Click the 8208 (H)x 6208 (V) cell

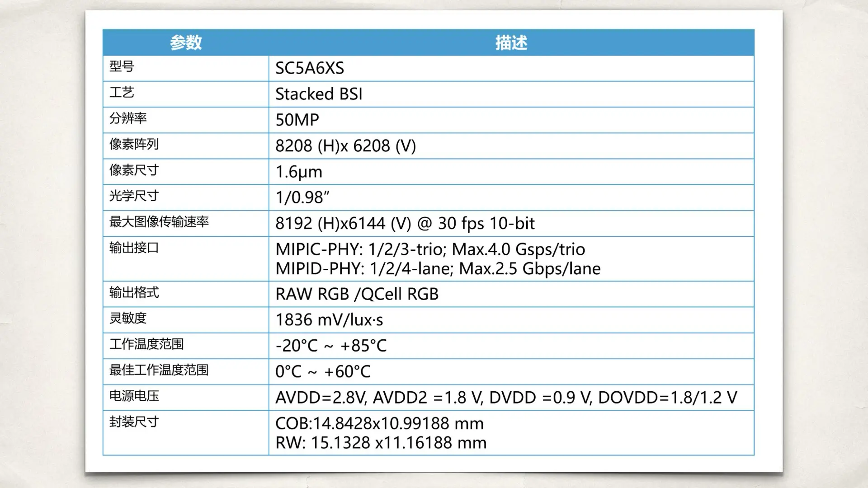[345, 146]
